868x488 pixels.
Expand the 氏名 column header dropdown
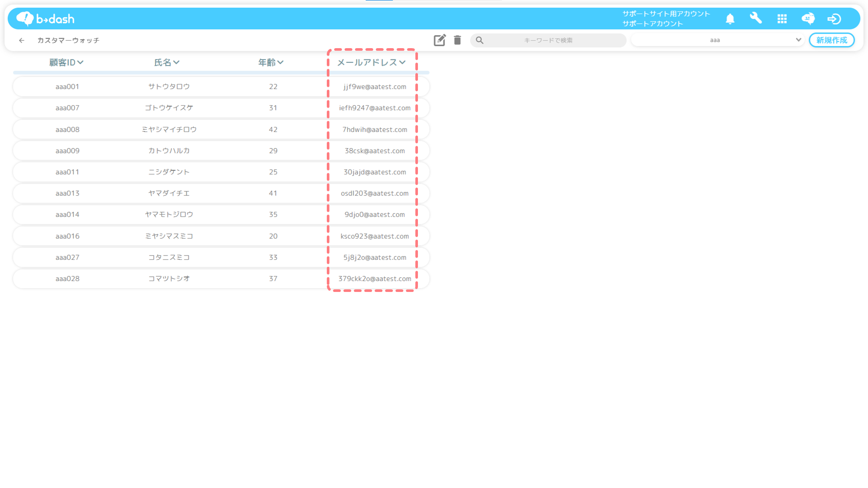[167, 62]
